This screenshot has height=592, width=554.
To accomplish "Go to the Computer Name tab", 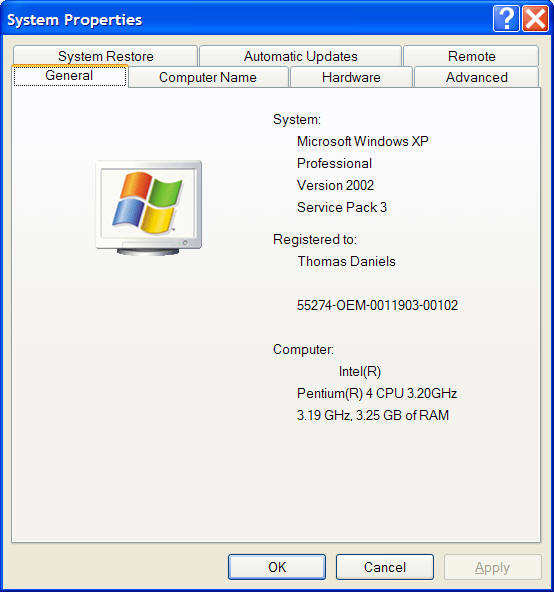I will coord(208,77).
